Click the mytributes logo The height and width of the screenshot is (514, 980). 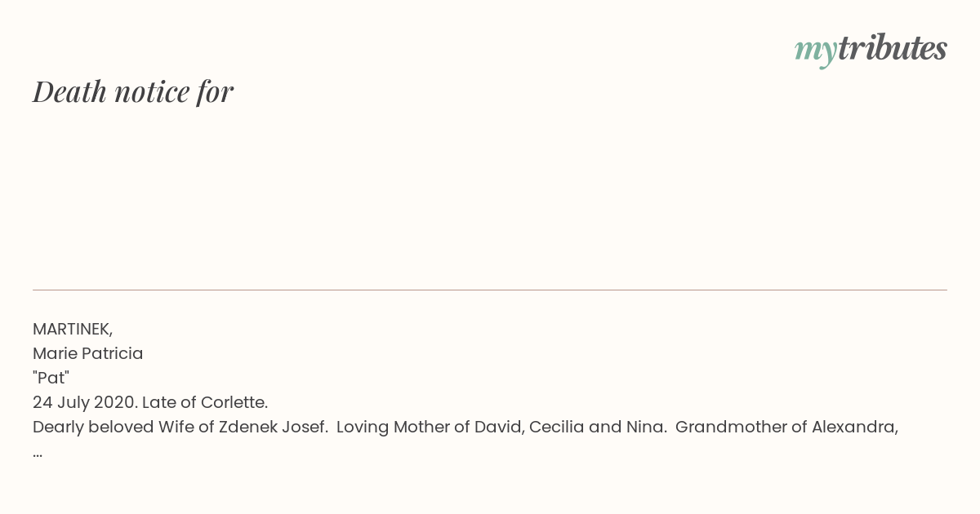(x=871, y=49)
